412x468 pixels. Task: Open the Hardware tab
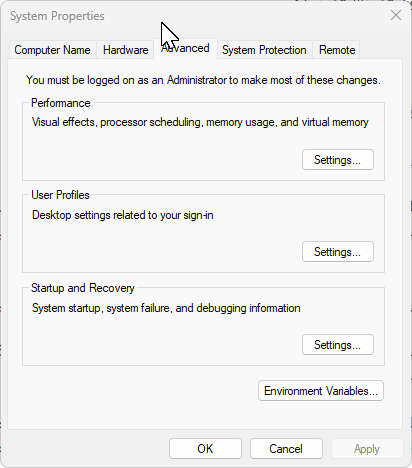125,50
